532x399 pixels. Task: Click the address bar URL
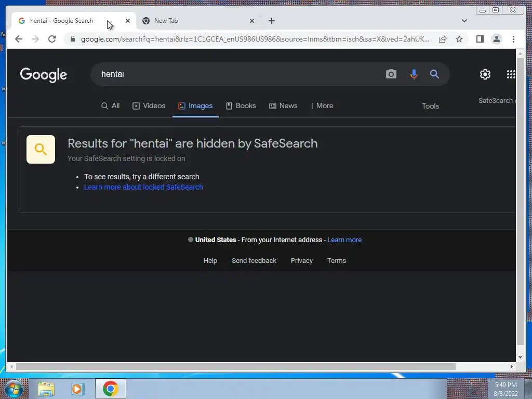(255, 39)
